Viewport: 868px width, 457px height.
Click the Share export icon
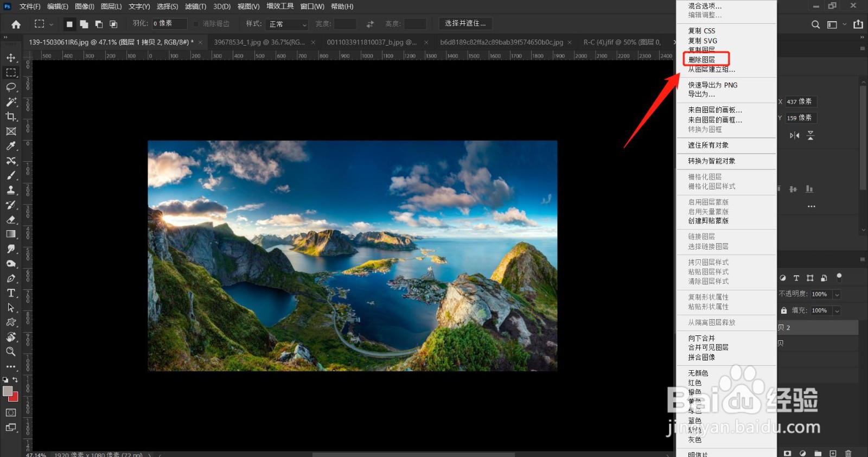point(858,24)
